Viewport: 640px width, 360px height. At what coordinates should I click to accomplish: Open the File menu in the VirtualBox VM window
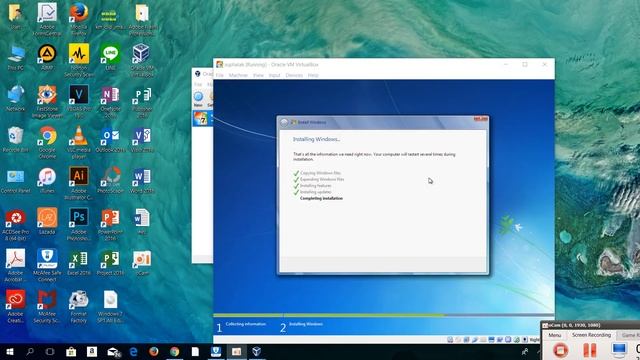click(220, 76)
